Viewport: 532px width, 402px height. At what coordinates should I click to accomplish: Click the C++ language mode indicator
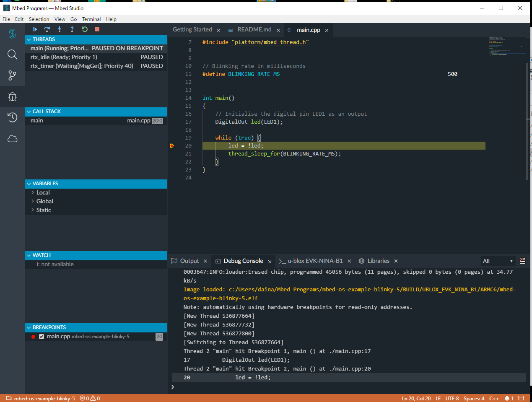494,398
